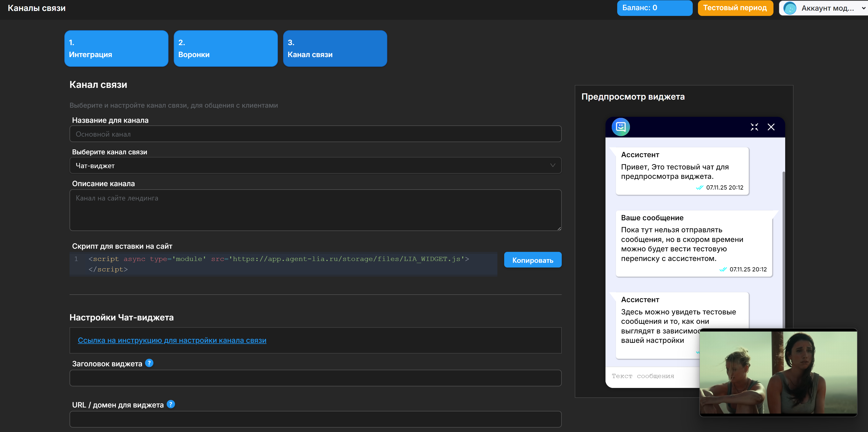The height and width of the screenshot is (432, 868).
Task: Go to step 1 Интеграция
Action: 116,48
